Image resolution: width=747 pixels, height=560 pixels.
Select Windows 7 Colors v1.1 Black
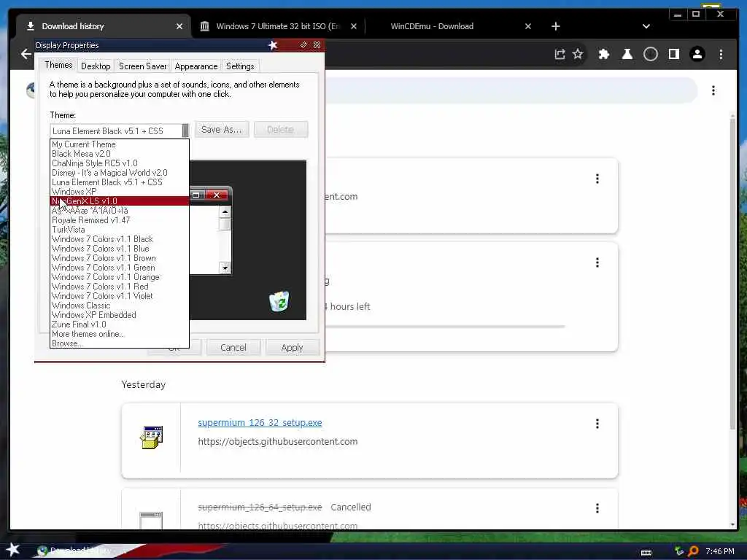point(119,239)
